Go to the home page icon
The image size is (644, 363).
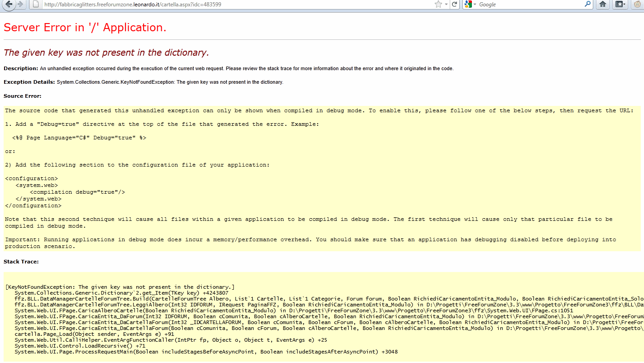[603, 5]
